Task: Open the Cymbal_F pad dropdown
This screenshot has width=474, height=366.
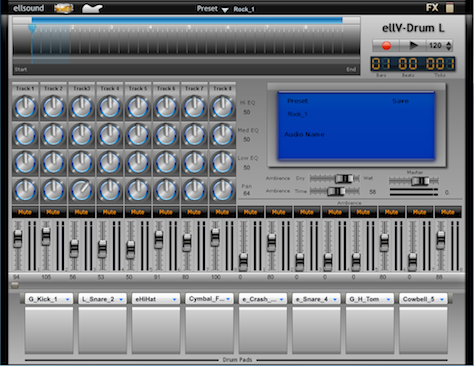Action: pyautogui.click(x=209, y=299)
